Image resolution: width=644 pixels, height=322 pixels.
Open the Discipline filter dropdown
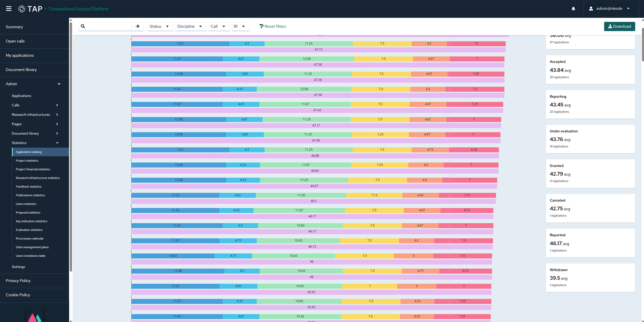190,26
